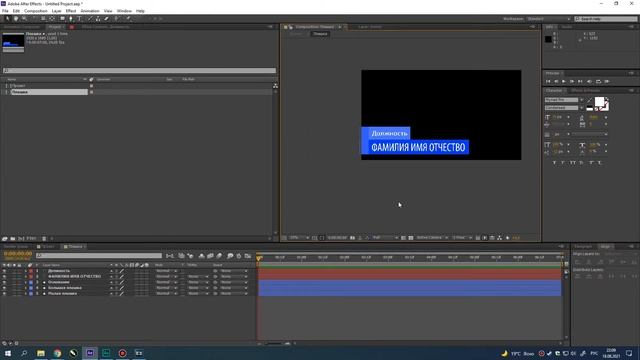The width and height of the screenshot is (640, 360).
Task: Open the Active Camera view dropdown
Action: (x=432, y=238)
